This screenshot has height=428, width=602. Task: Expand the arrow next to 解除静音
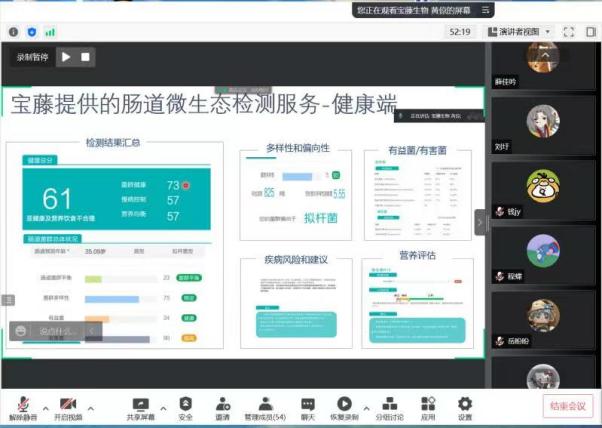click(43, 408)
